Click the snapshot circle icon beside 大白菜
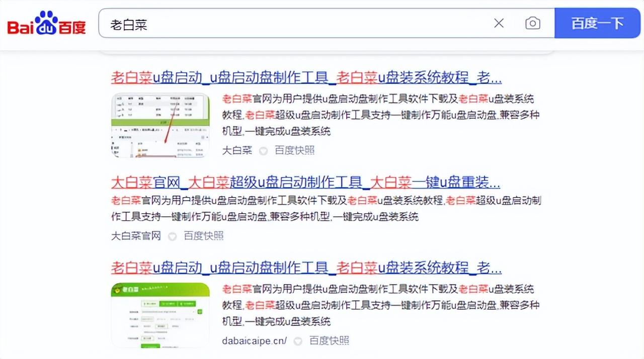This screenshot has width=644, height=359. pyautogui.click(x=263, y=150)
